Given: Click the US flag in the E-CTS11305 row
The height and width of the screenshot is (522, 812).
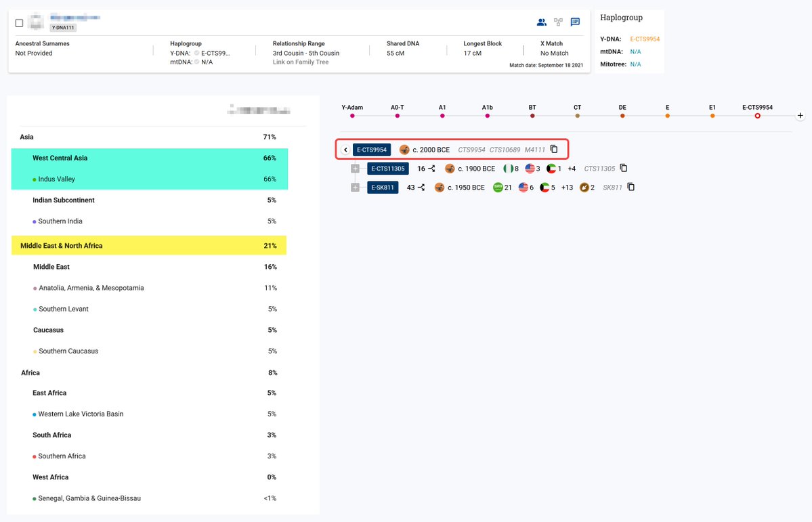Looking at the screenshot, I should (530, 169).
